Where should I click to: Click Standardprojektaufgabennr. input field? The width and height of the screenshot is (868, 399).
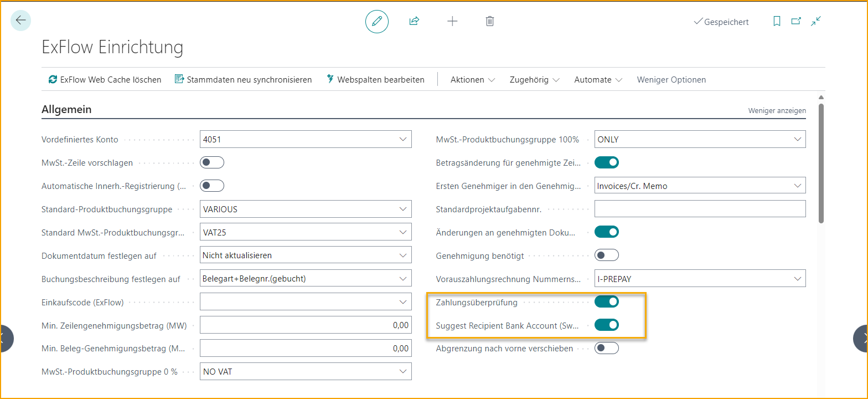700,209
